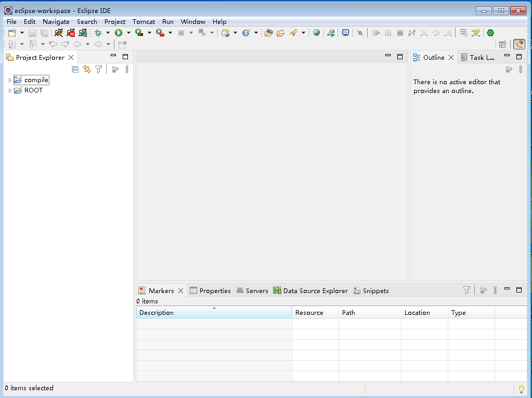
Task: Click the Path column header
Action: click(370, 313)
